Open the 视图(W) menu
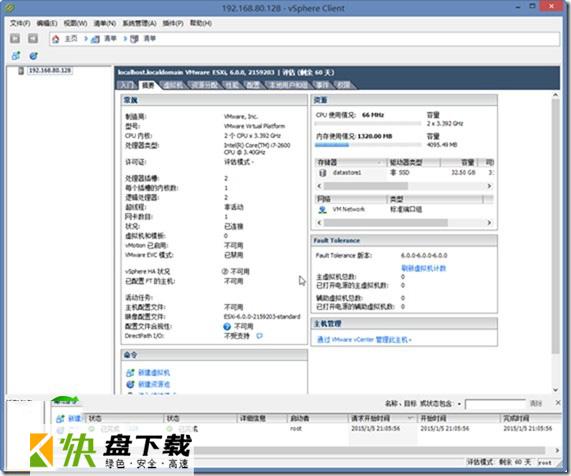The width and height of the screenshot is (571, 476). pos(75,23)
